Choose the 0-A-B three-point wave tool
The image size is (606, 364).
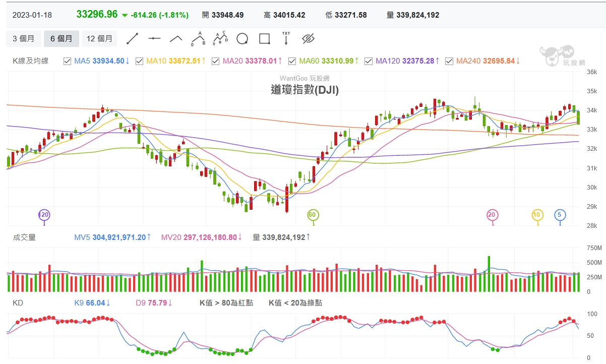[x=198, y=38]
